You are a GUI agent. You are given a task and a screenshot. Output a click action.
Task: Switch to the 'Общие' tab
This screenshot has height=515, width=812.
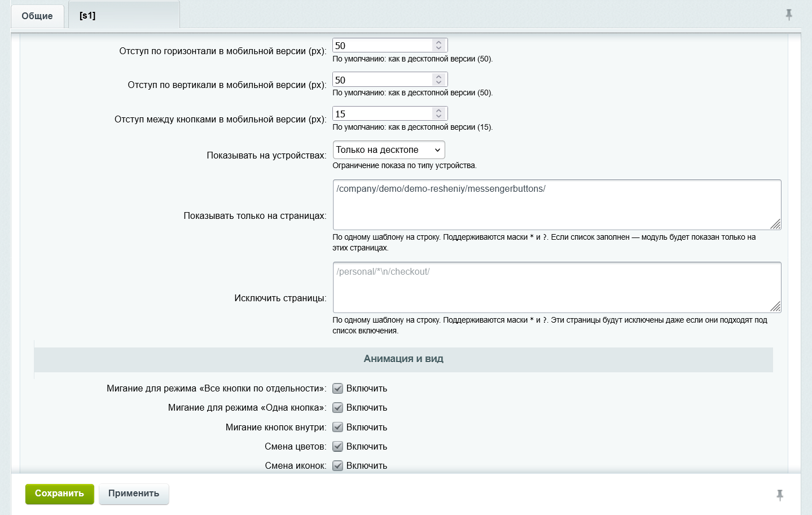point(37,16)
